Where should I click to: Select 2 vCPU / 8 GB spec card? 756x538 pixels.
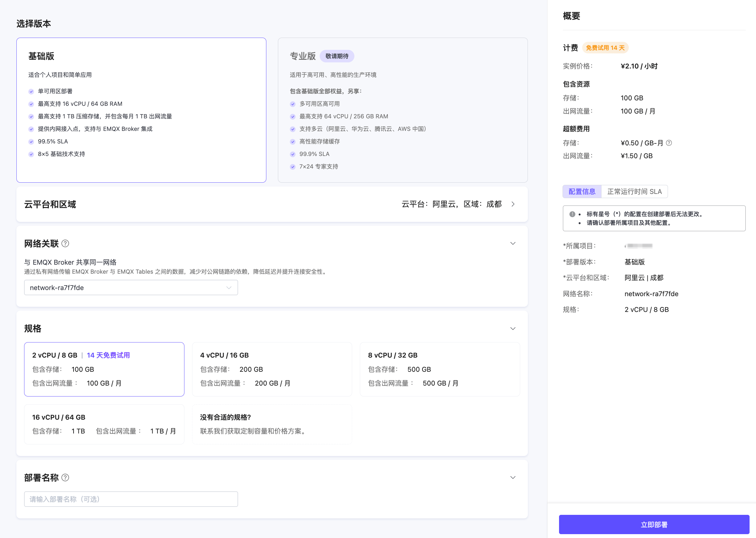click(104, 369)
